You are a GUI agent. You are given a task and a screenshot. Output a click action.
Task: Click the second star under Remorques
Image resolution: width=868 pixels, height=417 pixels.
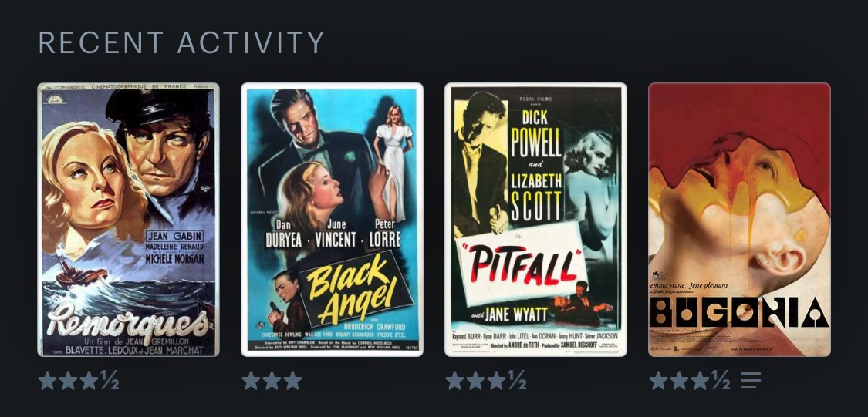pos(68,381)
